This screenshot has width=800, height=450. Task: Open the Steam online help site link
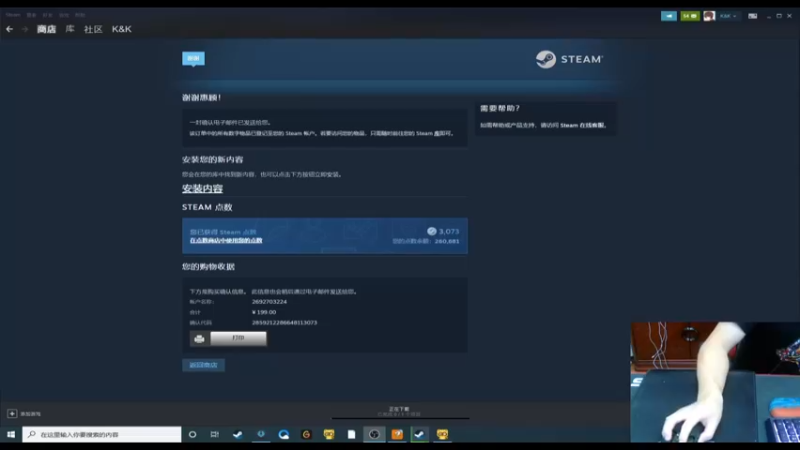pyautogui.click(x=583, y=125)
